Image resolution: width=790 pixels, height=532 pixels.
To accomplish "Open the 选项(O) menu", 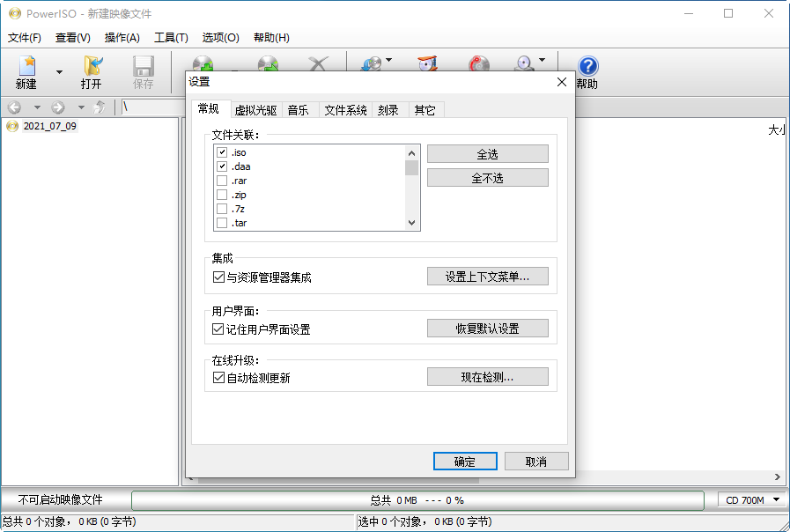I will point(221,38).
